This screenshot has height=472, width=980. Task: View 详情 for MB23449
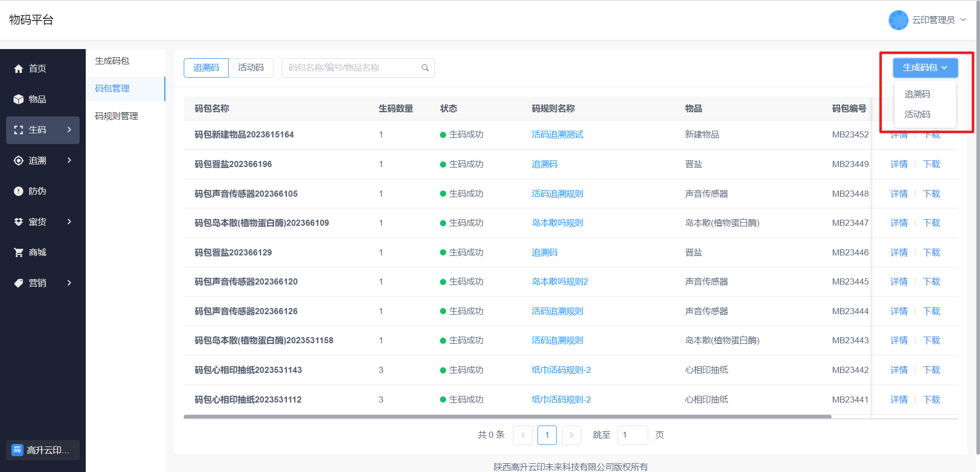pyautogui.click(x=899, y=164)
